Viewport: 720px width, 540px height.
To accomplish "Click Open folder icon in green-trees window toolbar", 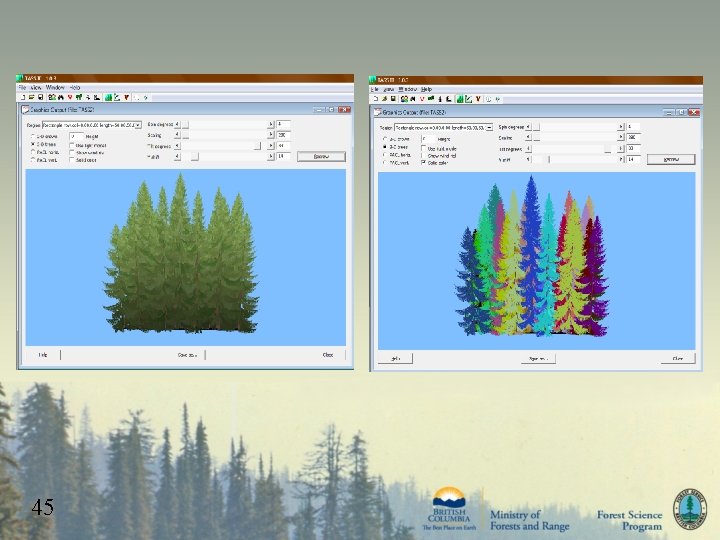I will click(31, 97).
